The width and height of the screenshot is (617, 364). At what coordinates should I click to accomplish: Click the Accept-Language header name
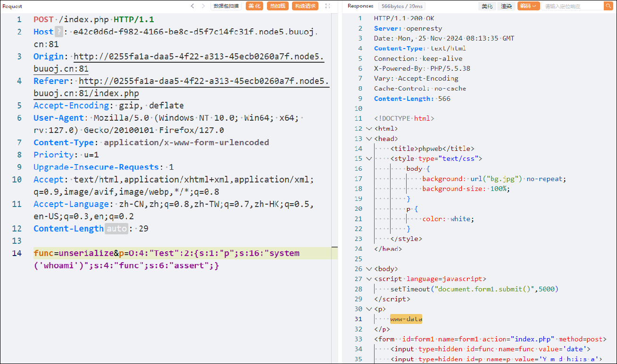(71, 204)
